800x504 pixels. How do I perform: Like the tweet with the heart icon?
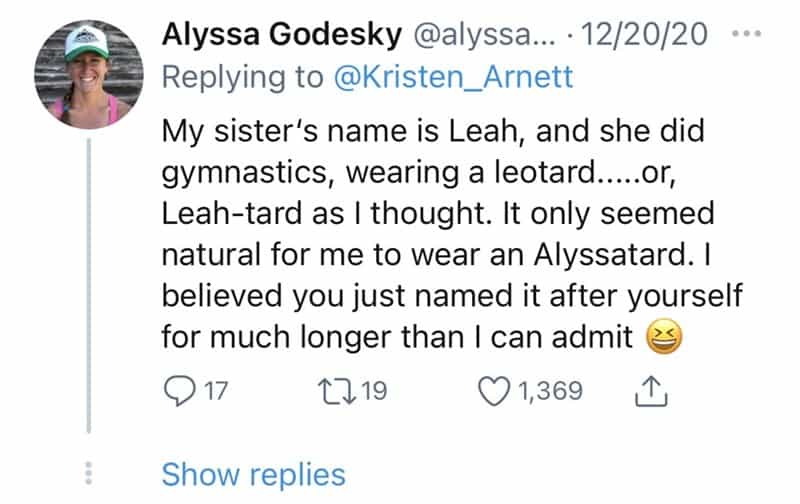492,391
